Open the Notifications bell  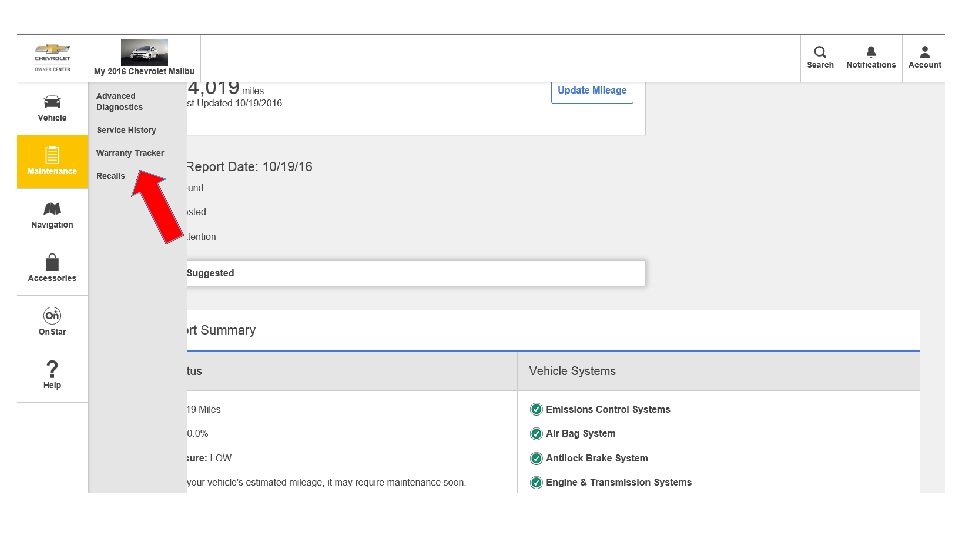click(x=871, y=57)
